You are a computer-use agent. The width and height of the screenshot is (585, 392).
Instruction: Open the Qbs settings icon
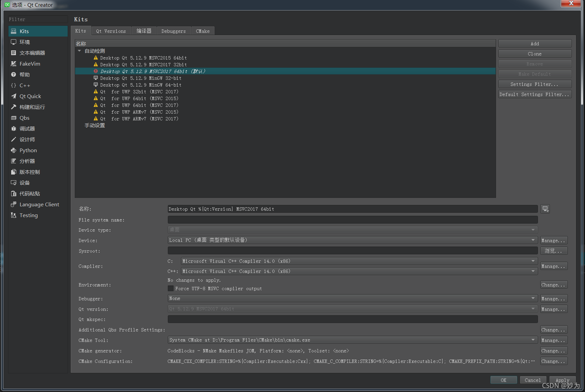[14, 118]
